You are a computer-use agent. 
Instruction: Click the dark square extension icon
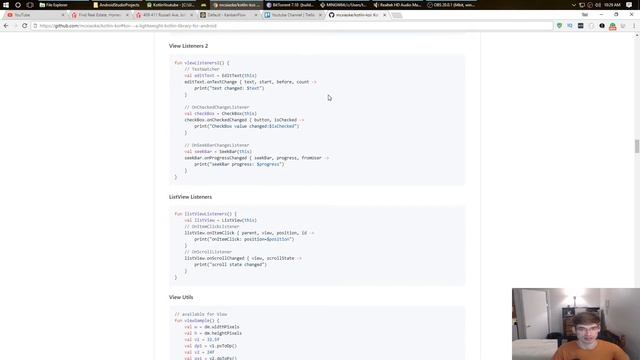pyautogui.click(x=580, y=26)
